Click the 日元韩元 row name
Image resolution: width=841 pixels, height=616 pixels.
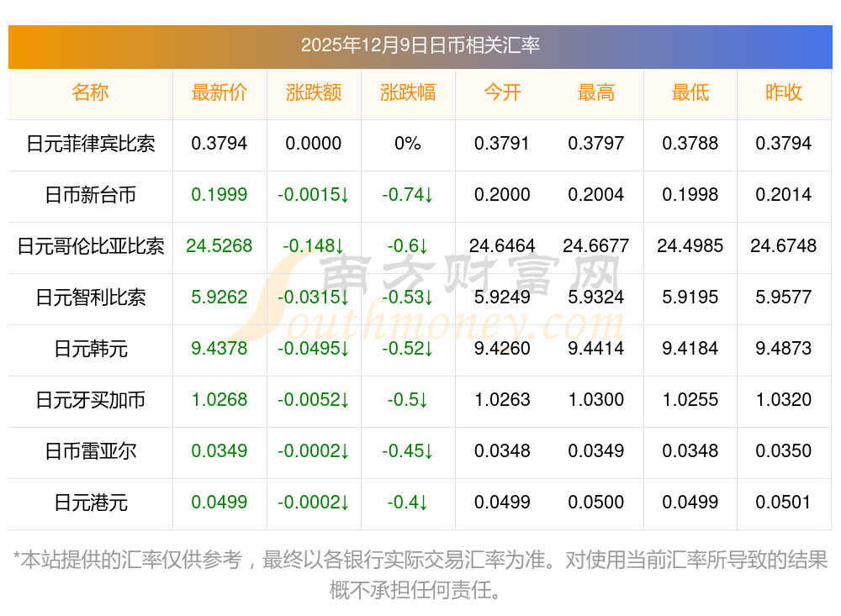pyautogui.click(x=91, y=349)
